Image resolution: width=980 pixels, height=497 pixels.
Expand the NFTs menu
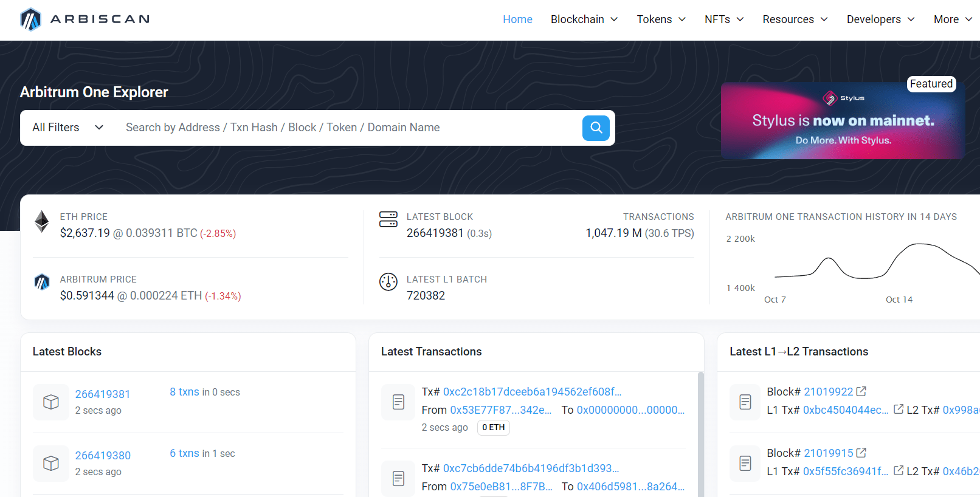(724, 19)
